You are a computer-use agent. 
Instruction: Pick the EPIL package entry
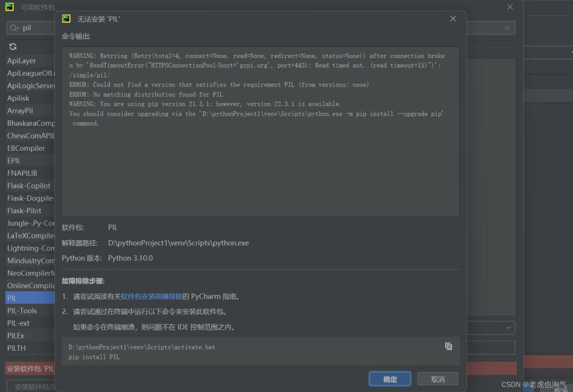tap(14, 160)
